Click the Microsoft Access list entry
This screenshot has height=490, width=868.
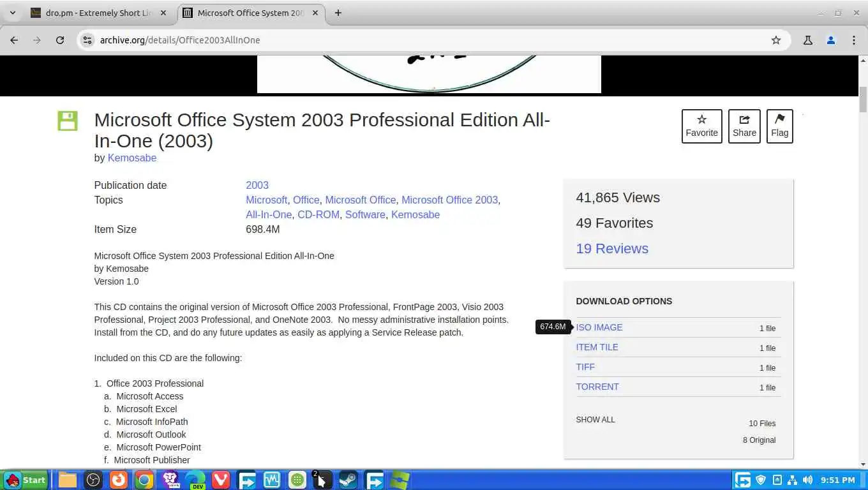[149, 396]
